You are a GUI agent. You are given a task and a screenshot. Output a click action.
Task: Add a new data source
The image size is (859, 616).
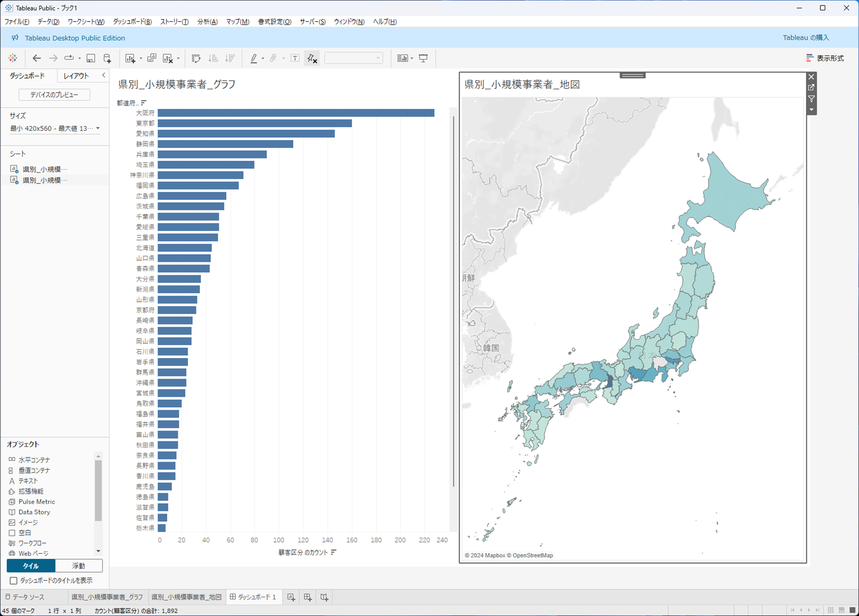(x=107, y=58)
